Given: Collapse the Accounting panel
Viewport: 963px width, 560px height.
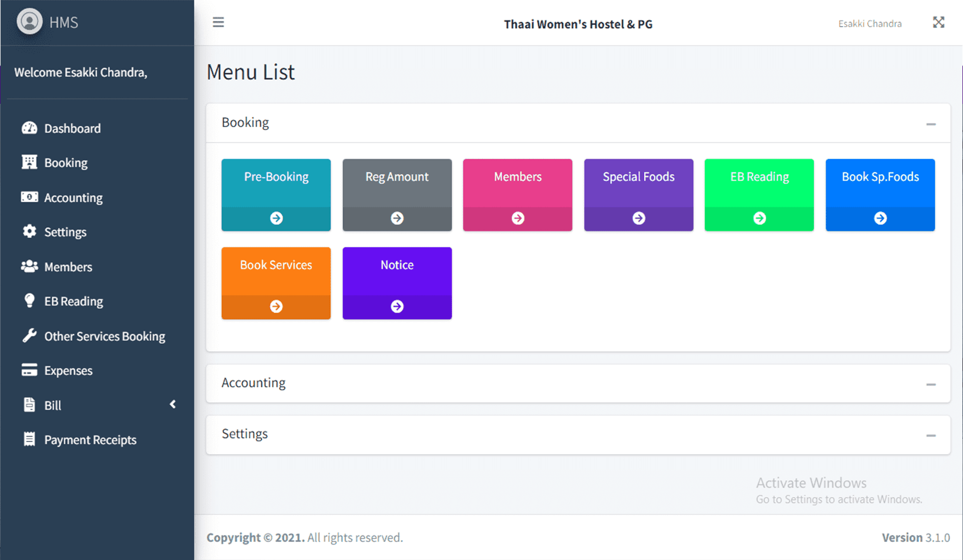Looking at the screenshot, I should (x=931, y=384).
